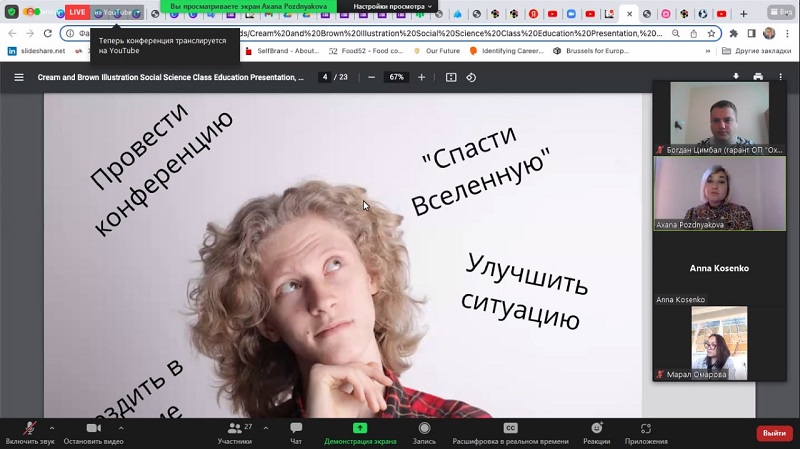800x449 pixels.
Task: Zoom out the PDF with minus button
Action: 371,77
